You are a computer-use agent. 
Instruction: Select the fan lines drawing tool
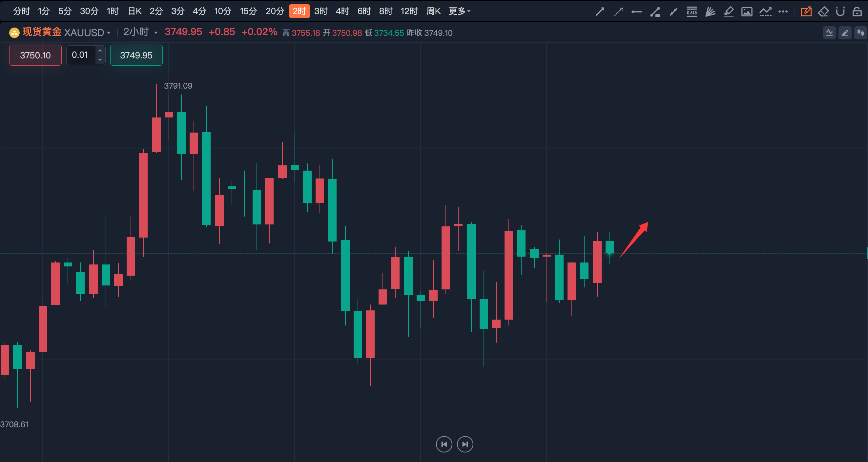[x=710, y=12]
